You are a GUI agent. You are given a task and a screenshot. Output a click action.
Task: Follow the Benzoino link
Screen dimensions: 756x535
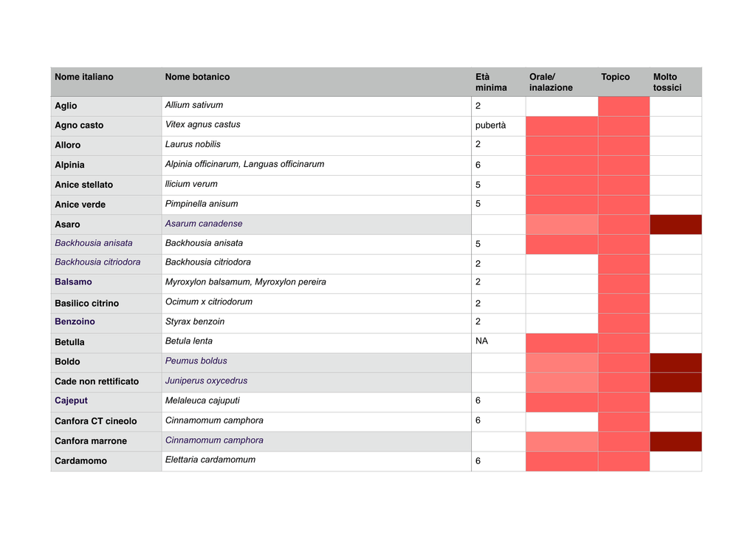click(75, 321)
